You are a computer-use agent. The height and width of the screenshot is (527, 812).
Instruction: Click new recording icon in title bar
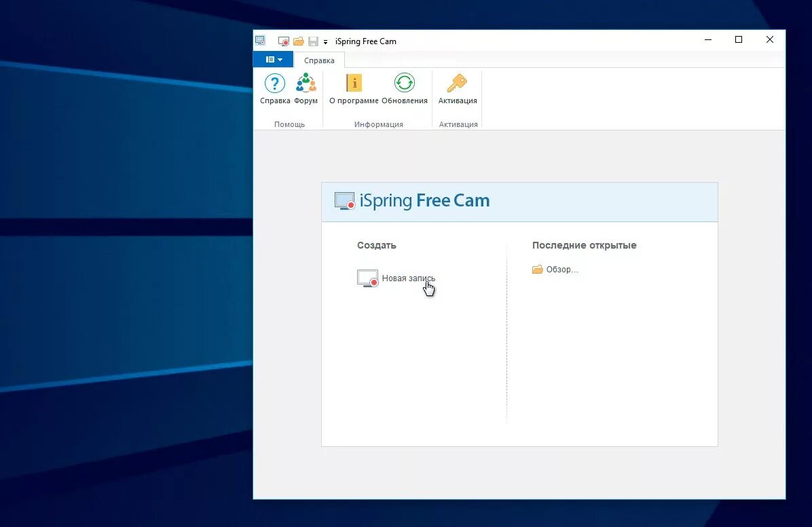pos(283,41)
